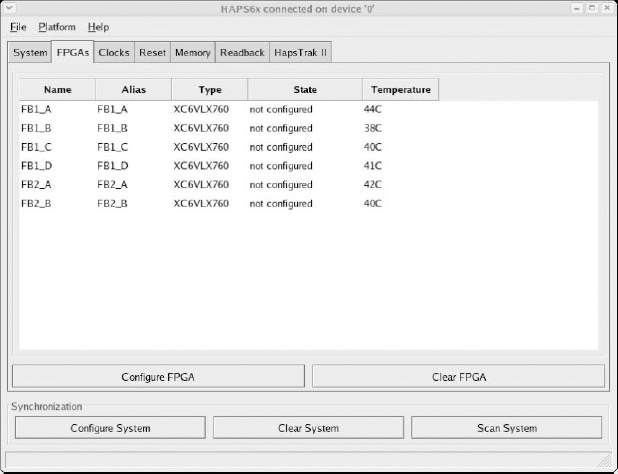Switch to the Readback tab
The image size is (618, 474).
[242, 52]
